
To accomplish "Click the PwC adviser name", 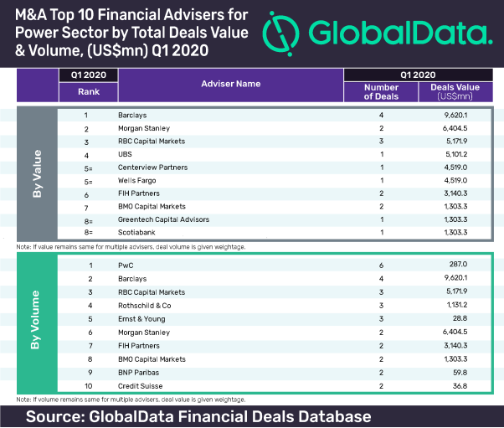I will coord(126,266).
